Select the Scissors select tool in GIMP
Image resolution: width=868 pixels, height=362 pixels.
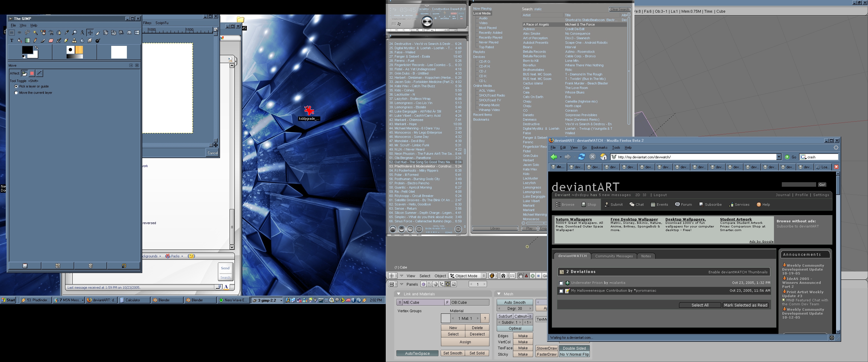[x=51, y=33]
